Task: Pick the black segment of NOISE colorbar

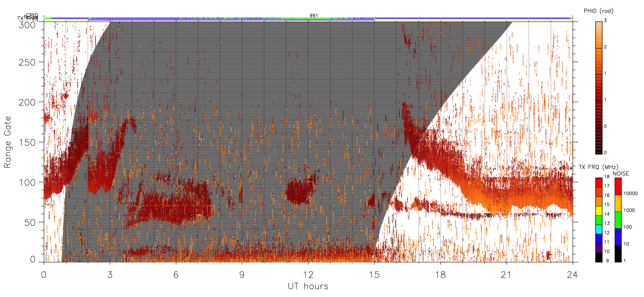Action: (x=618, y=254)
